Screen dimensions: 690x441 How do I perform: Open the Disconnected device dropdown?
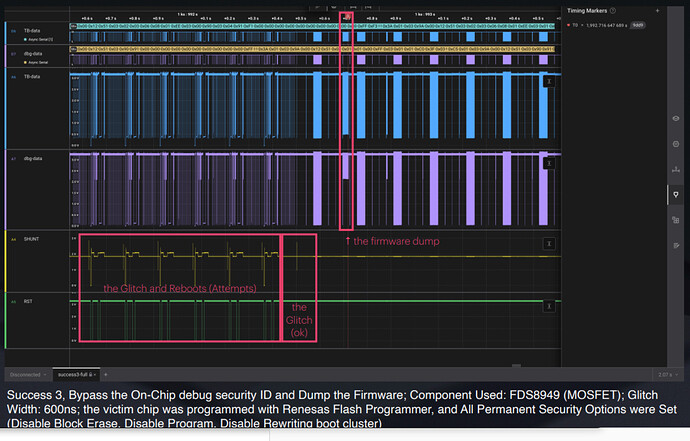28,375
